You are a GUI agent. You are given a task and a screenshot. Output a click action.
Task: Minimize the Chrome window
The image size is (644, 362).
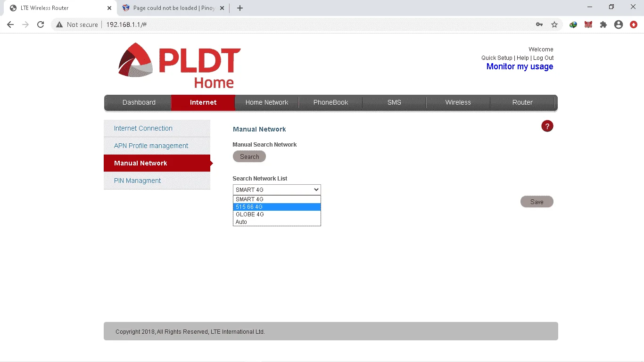590,7
